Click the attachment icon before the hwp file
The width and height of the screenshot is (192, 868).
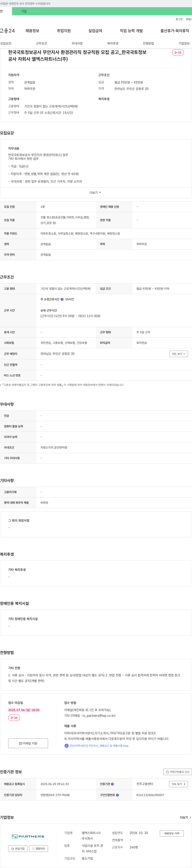pyautogui.click(x=66, y=746)
